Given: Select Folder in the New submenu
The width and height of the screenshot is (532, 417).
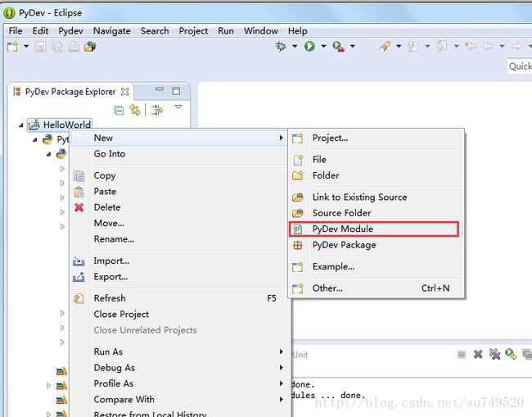Looking at the screenshot, I should coord(376,175).
